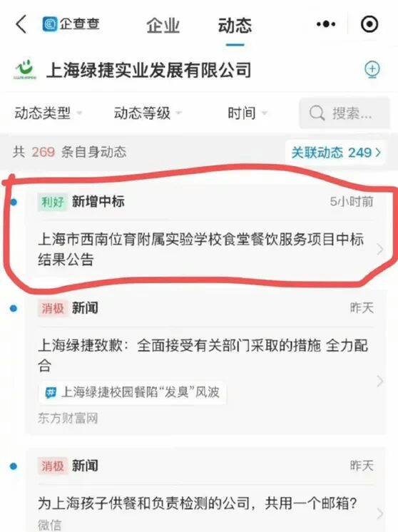398x532 pixels.
Task: Tap the search magnifier icon
Action: [x=317, y=113]
